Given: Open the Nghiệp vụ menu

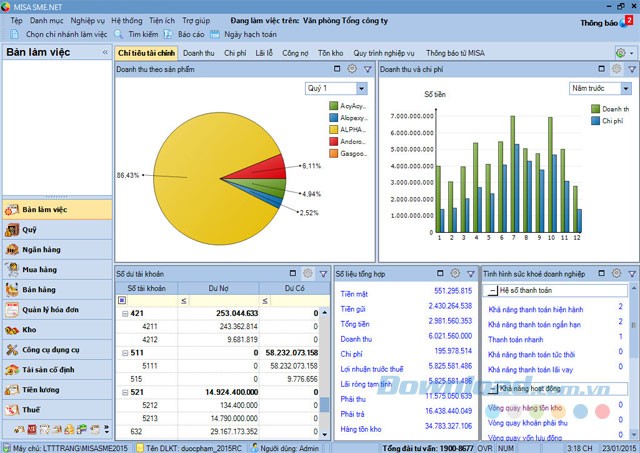Looking at the screenshot, I should tap(87, 20).
